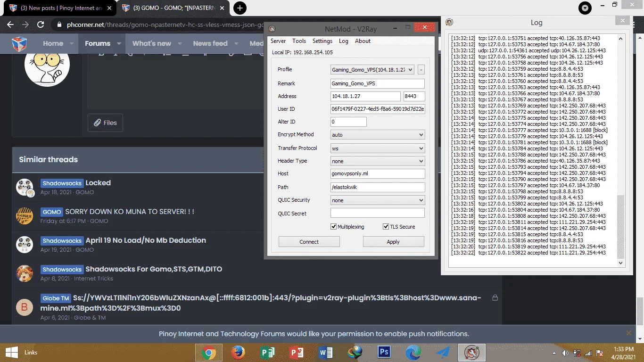Reload the phcorner page
644x362 pixels.
click(x=41, y=25)
